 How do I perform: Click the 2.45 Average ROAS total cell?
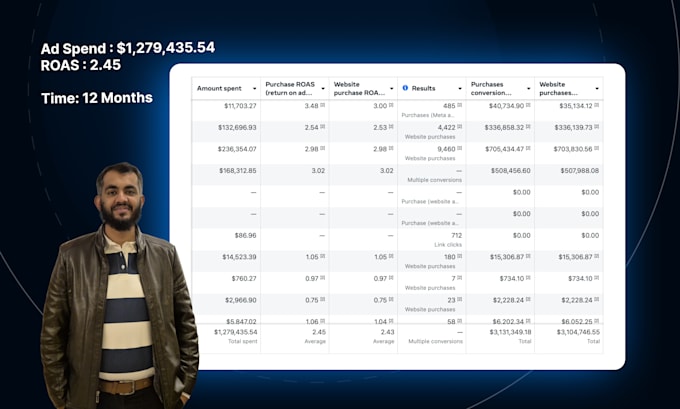tap(319, 332)
